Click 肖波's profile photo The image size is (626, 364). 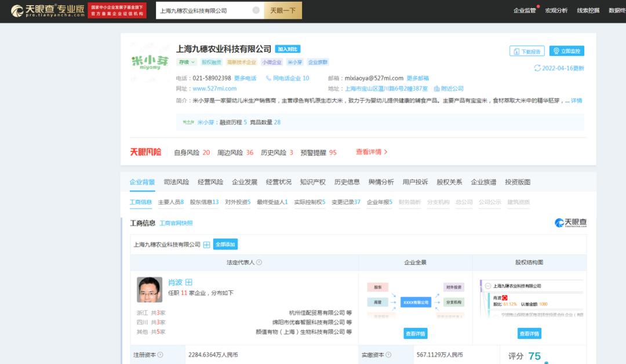pos(150,289)
